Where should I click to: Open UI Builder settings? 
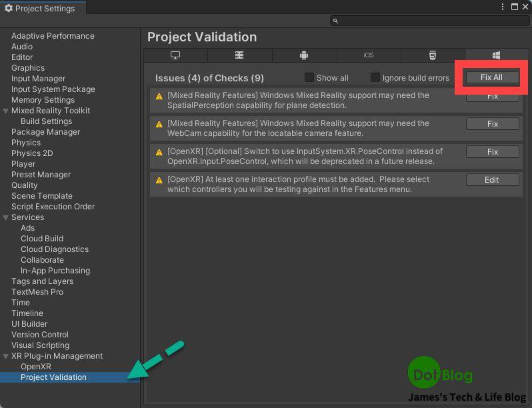[29, 324]
